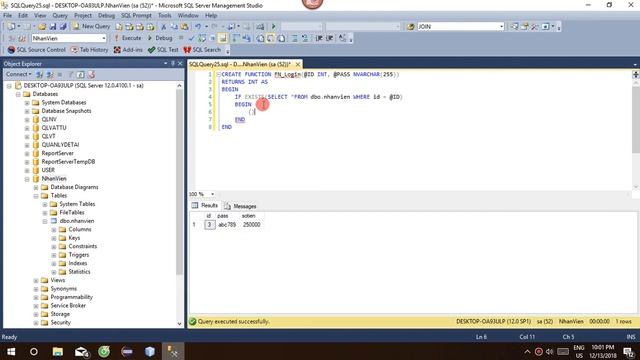The image size is (640, 360).
Task: Open the SQL Prompt menu
Action: point(136,16)
